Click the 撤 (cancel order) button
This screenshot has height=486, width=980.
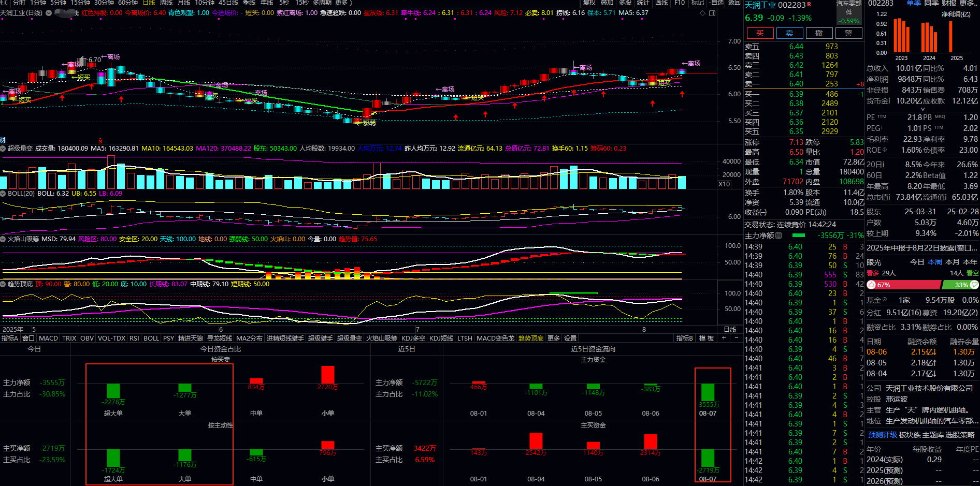(819, 33)
